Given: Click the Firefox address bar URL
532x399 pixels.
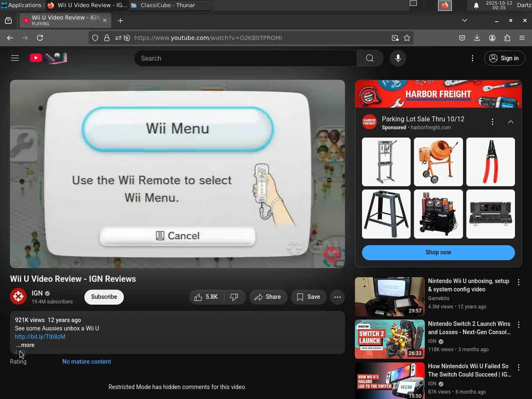Looking at the screenshot, I should coord(208,38).
